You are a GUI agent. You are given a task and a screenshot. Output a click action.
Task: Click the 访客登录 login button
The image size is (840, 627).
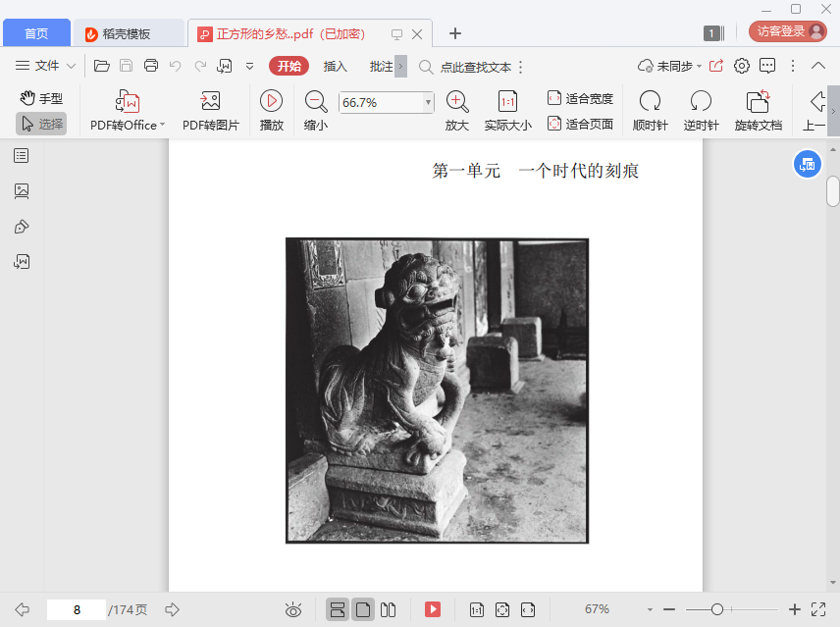[787, 31]
